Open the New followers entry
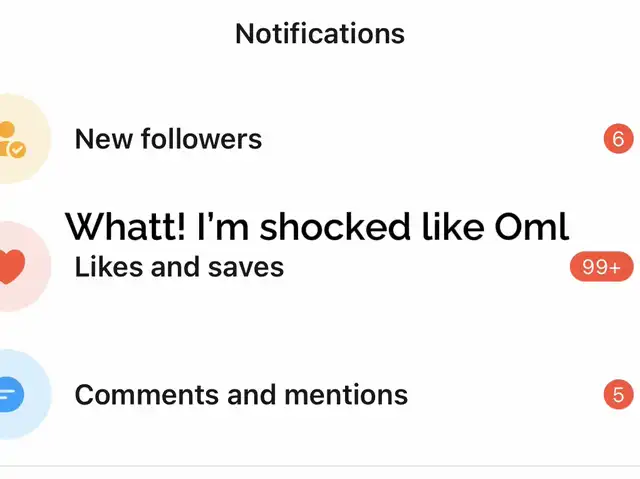Viewport: 640px width, 479px height. (x=320, y=139)
